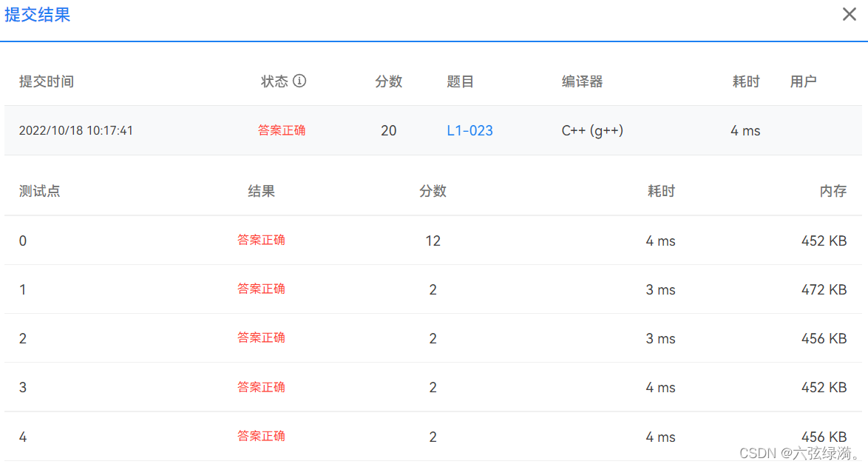Click the 提交时间 column header
The height and width of the screenshot is (467, 868).
pos(46,81)
